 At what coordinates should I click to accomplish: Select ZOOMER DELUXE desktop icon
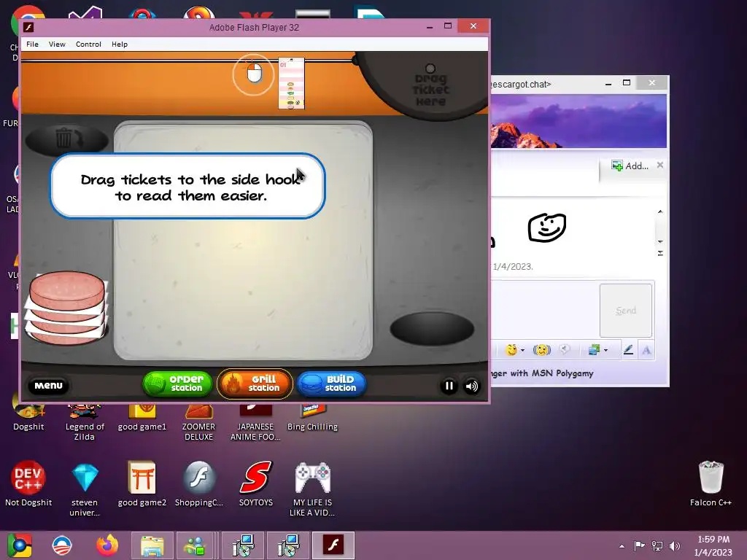[x=198, y=421]
